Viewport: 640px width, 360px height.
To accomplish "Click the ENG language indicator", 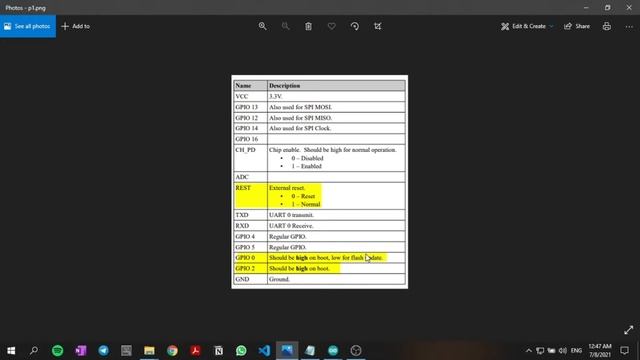I will tap(576, 350).
